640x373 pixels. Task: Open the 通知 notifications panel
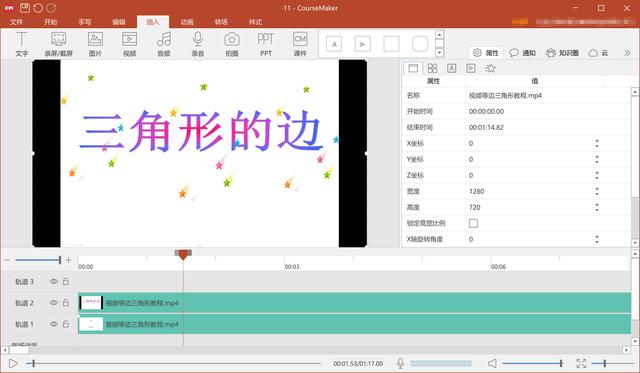tap(522, 53)
